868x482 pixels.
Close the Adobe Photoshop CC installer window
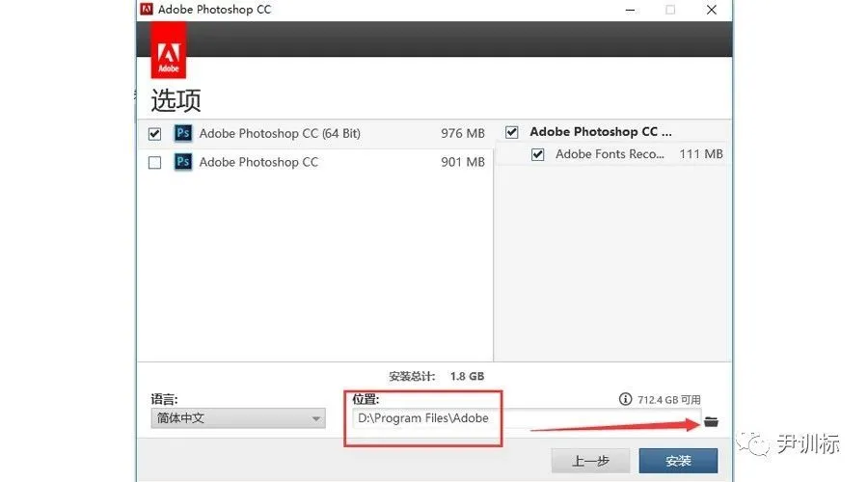pos(712,10)
